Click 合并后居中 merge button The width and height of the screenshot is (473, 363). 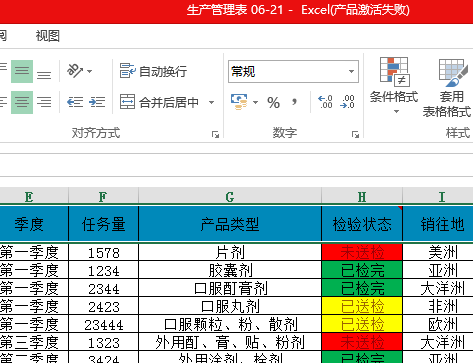click(159, 102)
